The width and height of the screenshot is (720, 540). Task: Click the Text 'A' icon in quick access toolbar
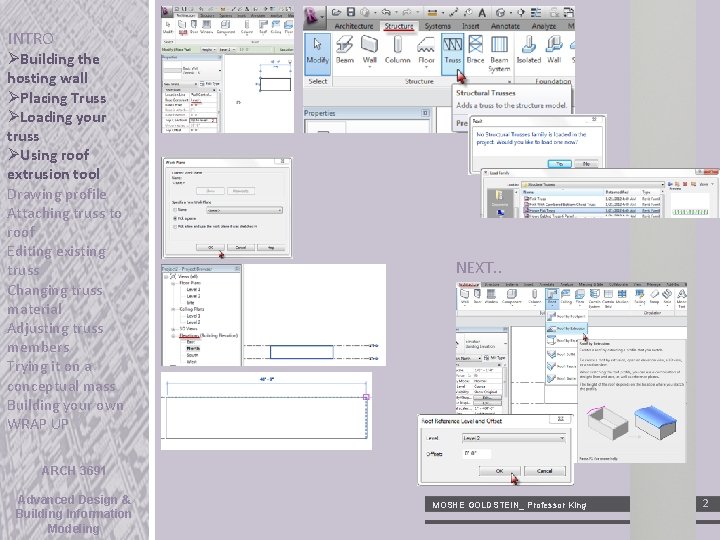point(482,12)
